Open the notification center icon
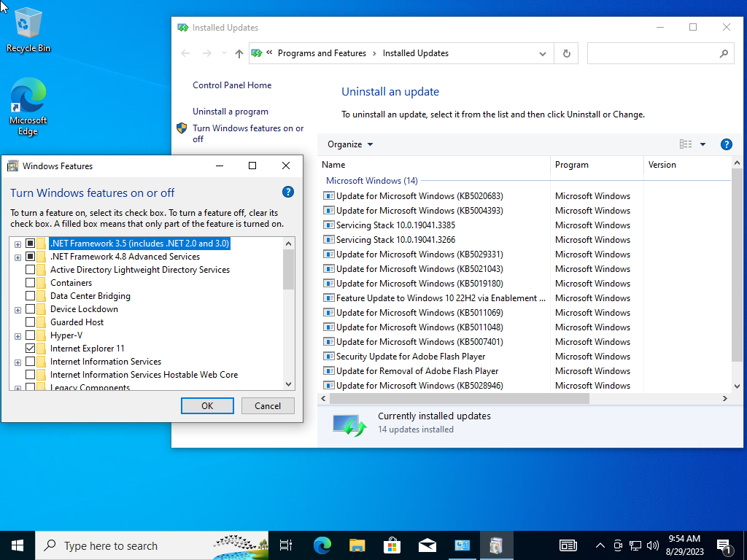This screenshot has height=560, width=747. pyautogui.click(x=724, y=547)
